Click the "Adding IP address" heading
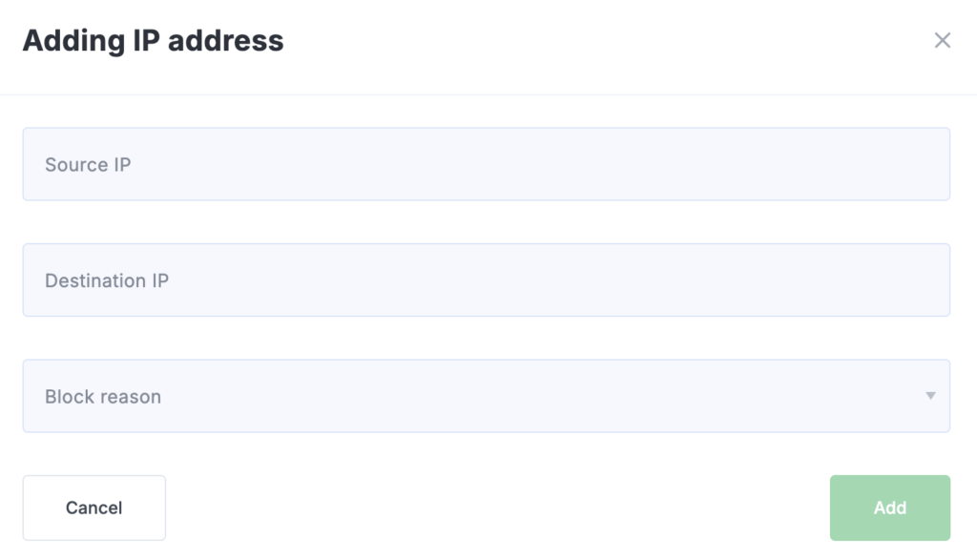977x560 pixels. pyautogui.click(x=153, y=41)
